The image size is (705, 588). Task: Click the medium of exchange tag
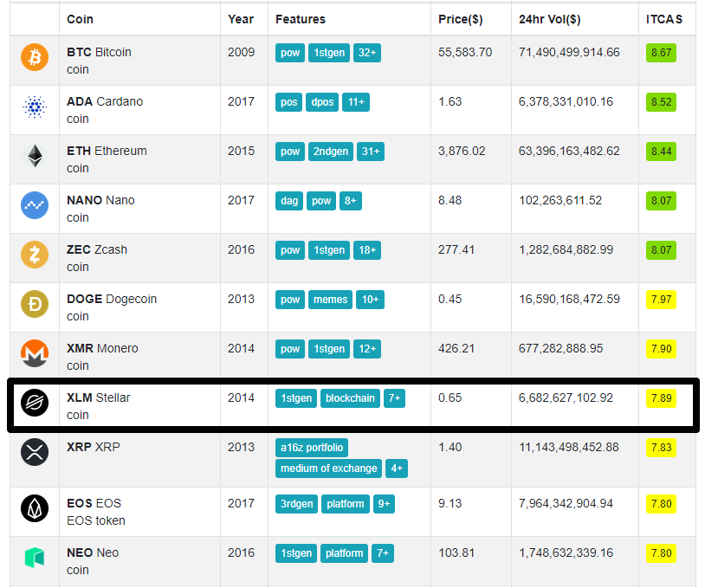[x=328, y=468]
